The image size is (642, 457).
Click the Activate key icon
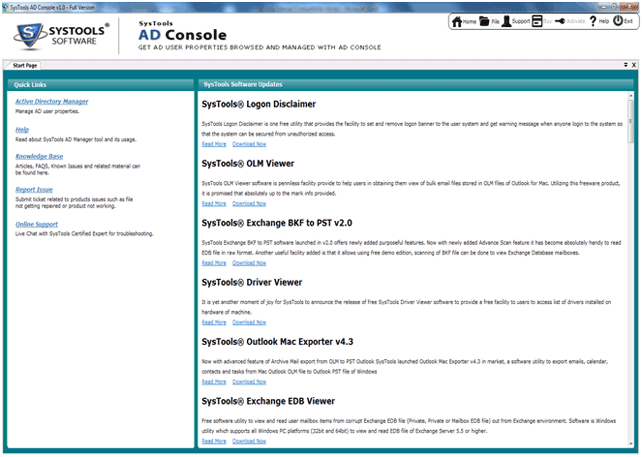[x=560, y=21]
